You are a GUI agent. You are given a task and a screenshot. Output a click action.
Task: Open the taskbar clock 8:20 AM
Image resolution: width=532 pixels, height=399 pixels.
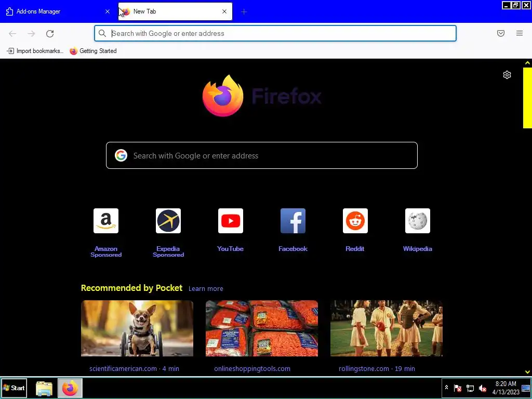506,388
